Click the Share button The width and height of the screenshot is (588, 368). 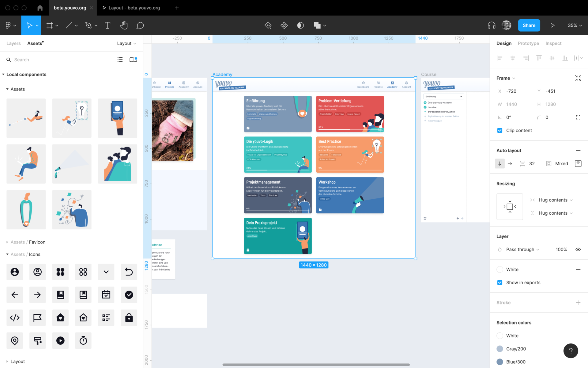click(x=529, y=25)
